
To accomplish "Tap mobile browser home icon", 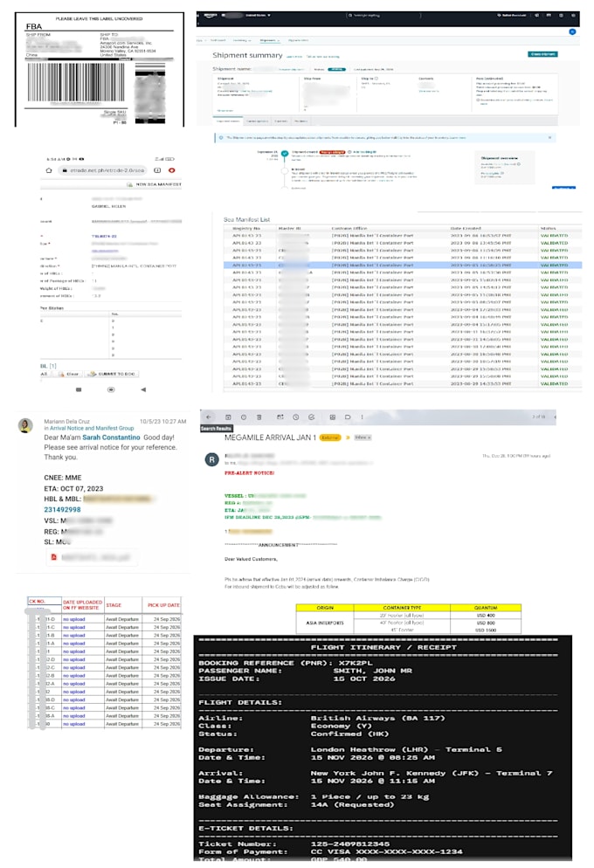I will point(49,170).
